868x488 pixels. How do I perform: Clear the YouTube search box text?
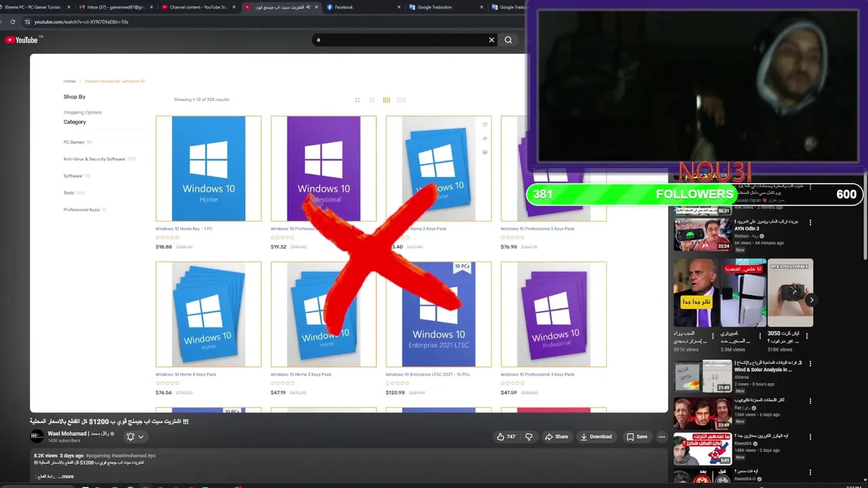coord(492,40)
